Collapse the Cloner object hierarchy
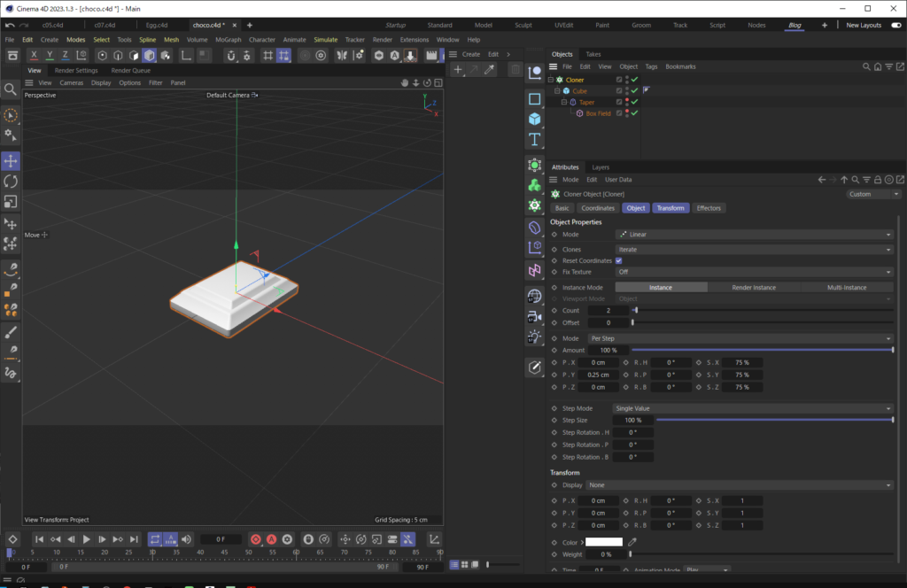 [550, 79]
